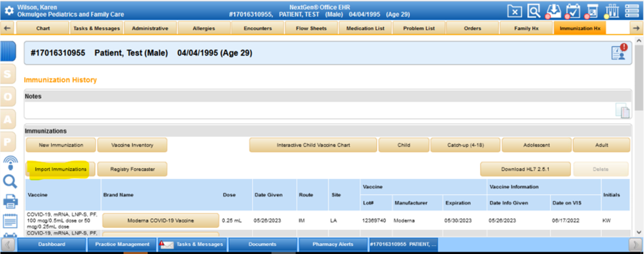Open the Registry Forecaster
This screenshot has width=644, height=254.
pyautogui.click(x=132, y=169)
